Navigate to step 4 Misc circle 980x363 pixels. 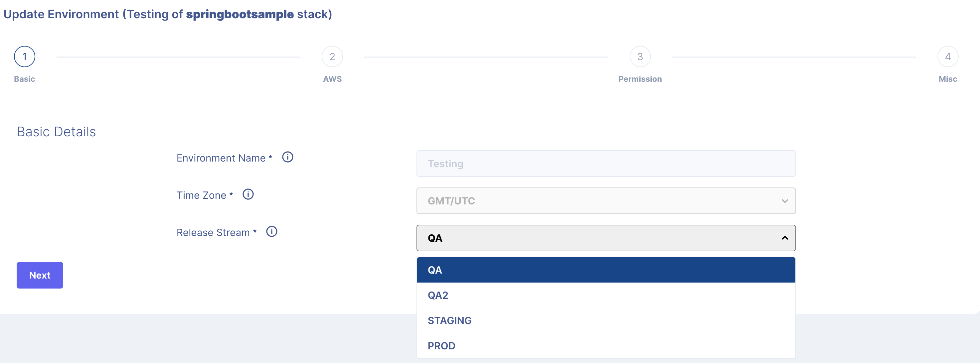pos(948,57)
